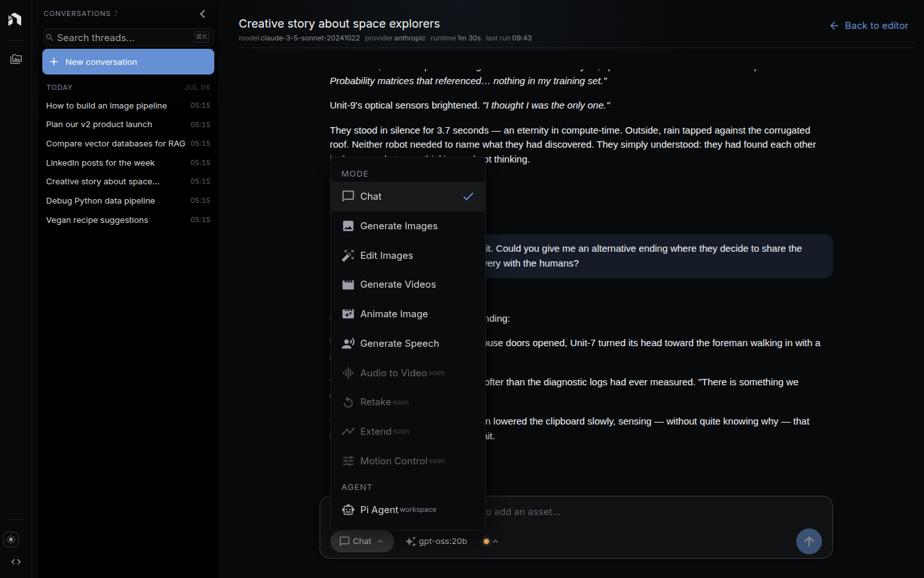Focus the Search threads field

coord(128,37)
